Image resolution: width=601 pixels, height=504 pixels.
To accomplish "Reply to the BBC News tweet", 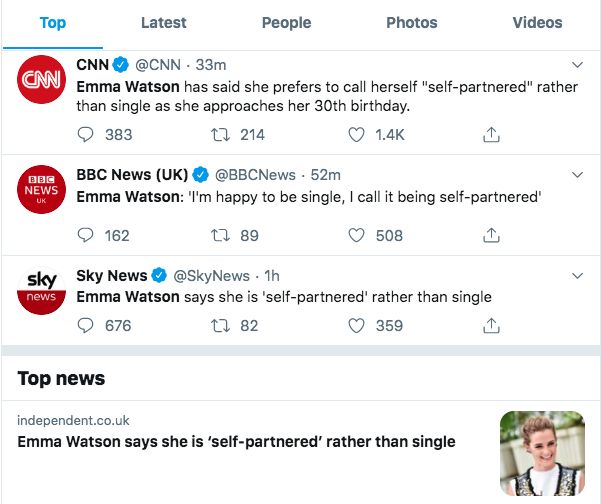I will click(x=85, y=235).
